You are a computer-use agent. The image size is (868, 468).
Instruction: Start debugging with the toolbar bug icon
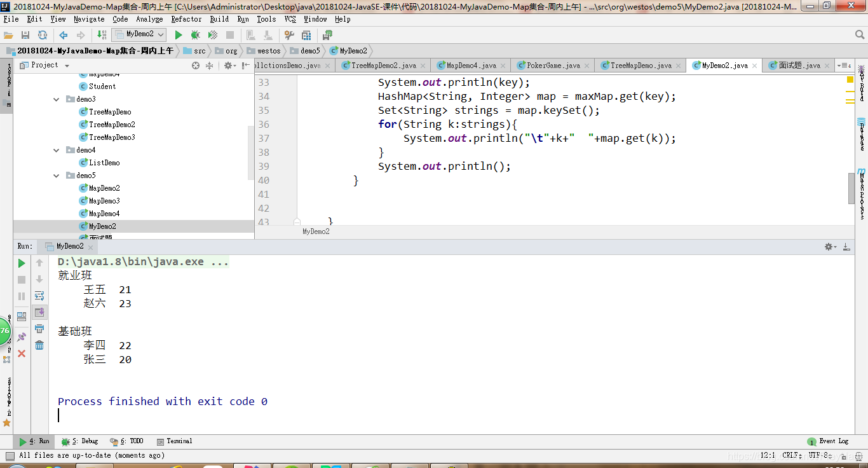pos(196,35)
